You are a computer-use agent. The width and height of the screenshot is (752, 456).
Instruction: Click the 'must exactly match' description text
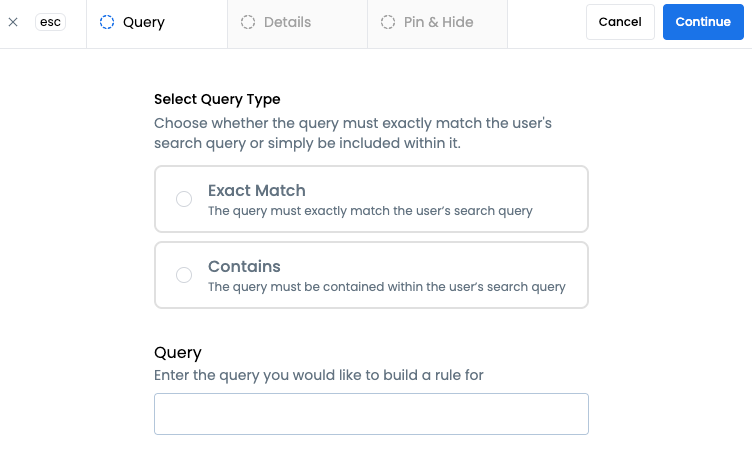370,211
